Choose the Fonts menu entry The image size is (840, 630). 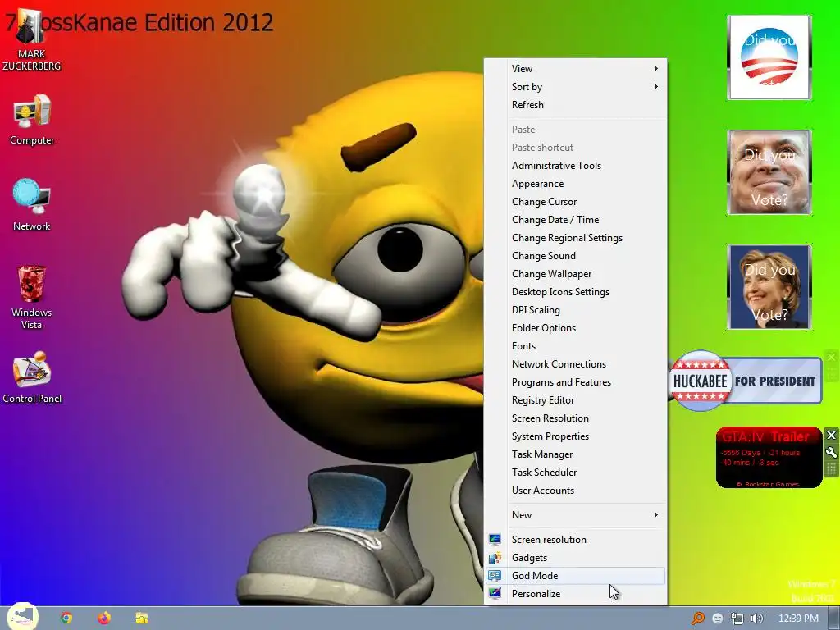point(575,346)
